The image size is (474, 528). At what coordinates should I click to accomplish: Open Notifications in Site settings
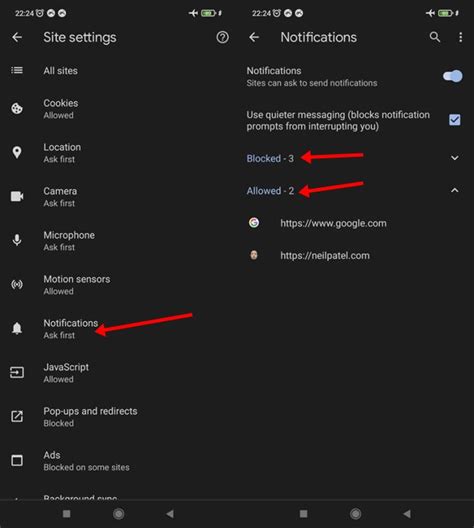[x=118, y=328]
